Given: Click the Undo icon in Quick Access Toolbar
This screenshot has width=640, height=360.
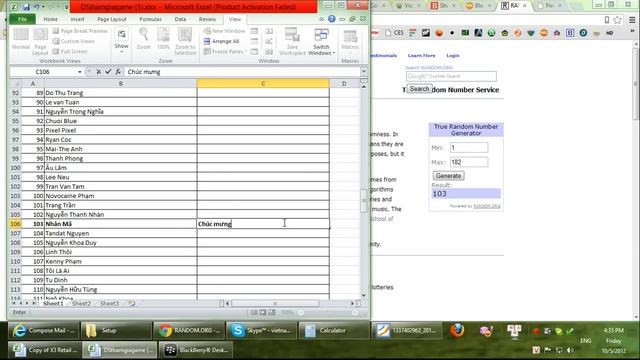Looking at the screenshot, I should click(x=37, y=7).
